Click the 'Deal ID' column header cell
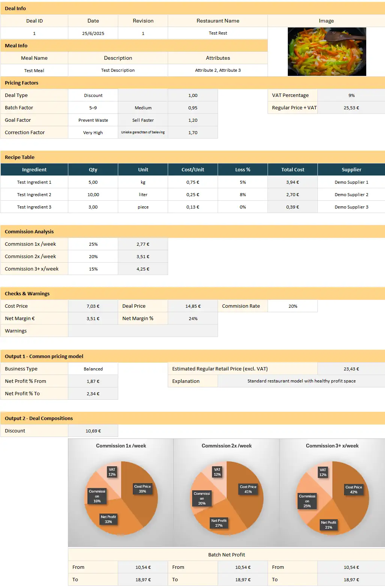 click(x=34, y=21)
